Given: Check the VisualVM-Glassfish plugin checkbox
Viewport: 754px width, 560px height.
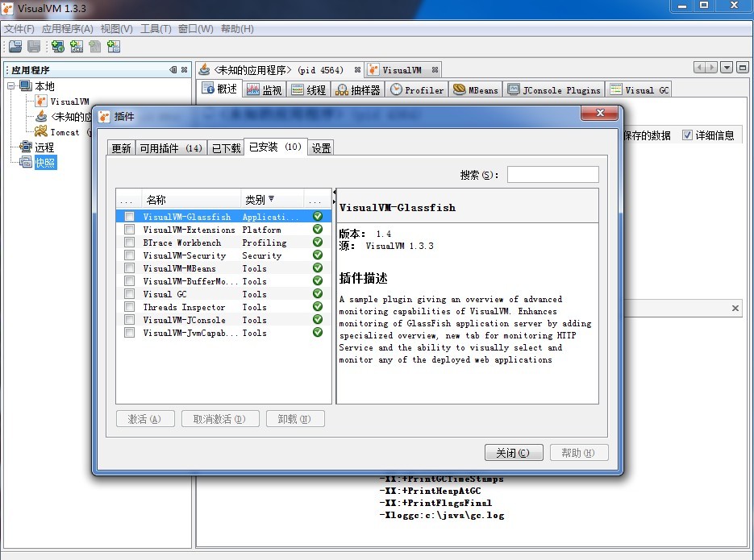Looking at the screenshot, I should (129, 217).
